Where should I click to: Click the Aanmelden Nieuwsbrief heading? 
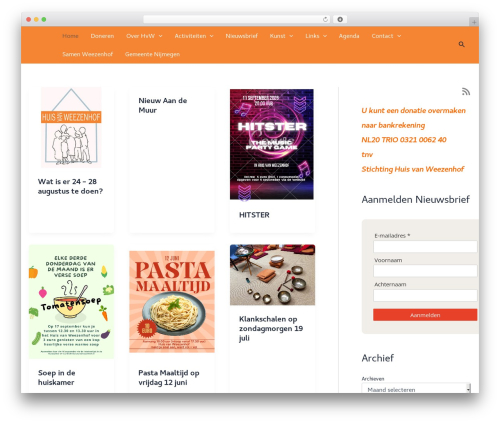pyautogui.click(x=415, y=200)
